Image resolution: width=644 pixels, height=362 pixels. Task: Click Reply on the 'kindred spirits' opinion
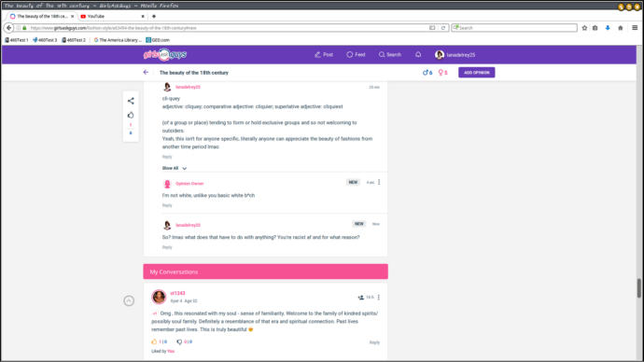[374, 342]
